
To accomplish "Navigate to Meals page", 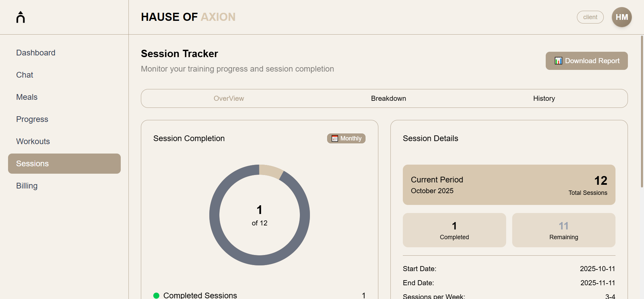I will (27, 97).
